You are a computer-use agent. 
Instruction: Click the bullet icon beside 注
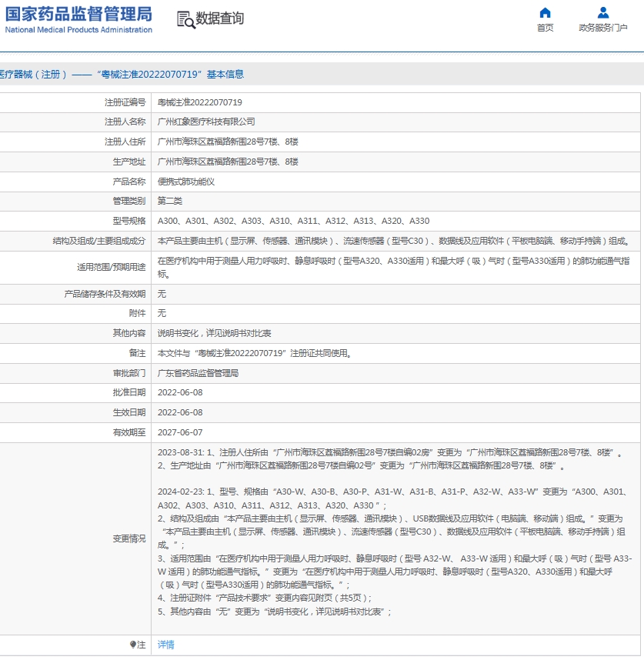coord(133,645)
